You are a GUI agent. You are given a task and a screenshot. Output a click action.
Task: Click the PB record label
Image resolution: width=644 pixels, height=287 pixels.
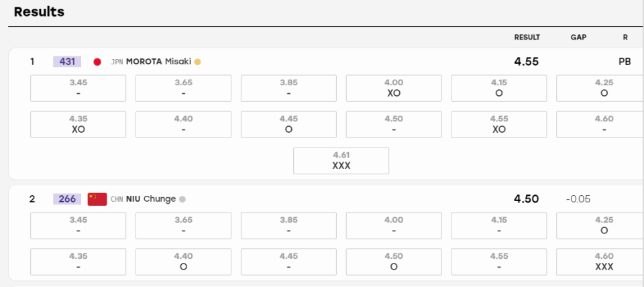pyautogui.click(x=625, y=62)
